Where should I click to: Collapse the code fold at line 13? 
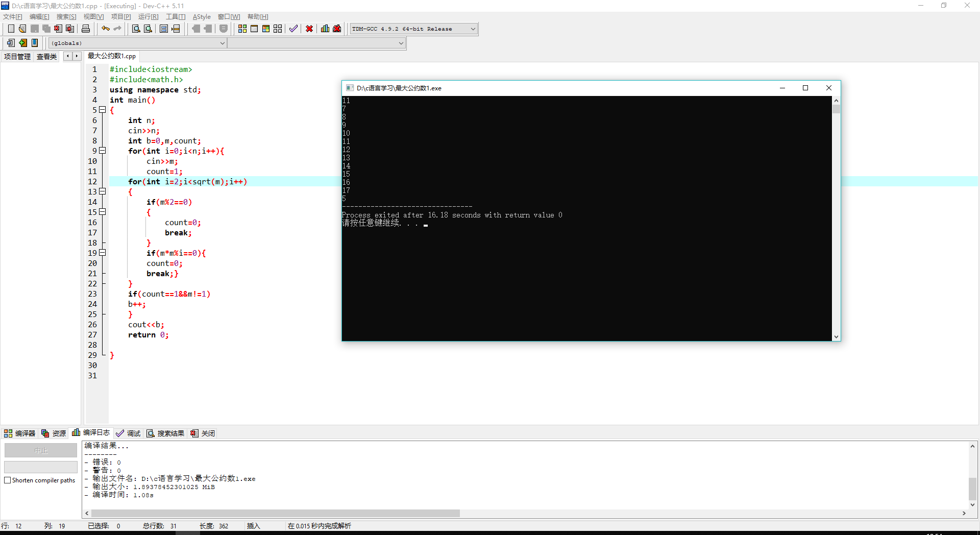coord(103,191)
